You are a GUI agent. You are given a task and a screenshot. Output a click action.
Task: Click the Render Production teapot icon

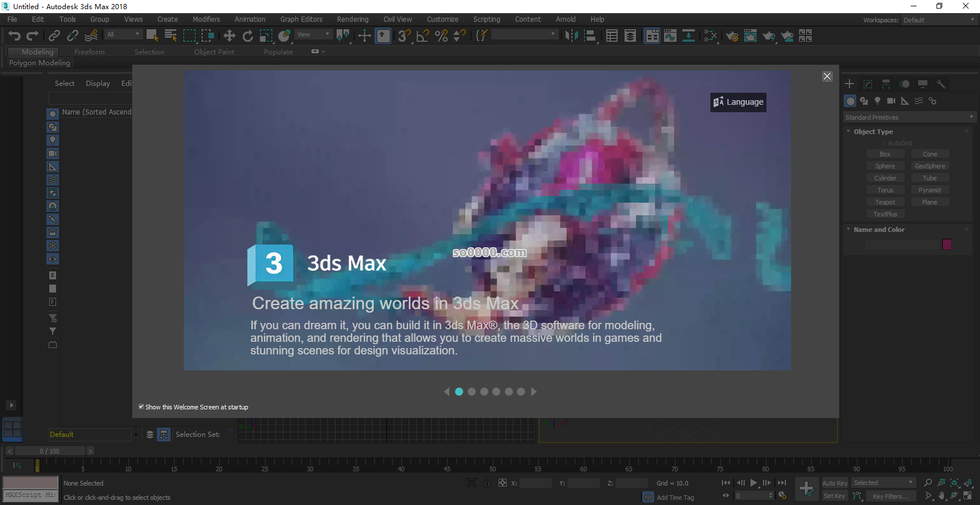(769, 36)
